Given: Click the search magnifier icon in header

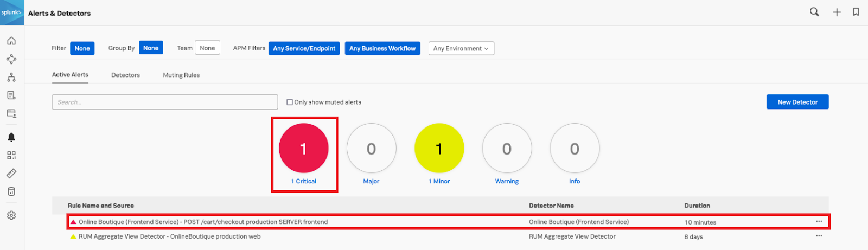Looking at the screenshot, I should (814, 12).
